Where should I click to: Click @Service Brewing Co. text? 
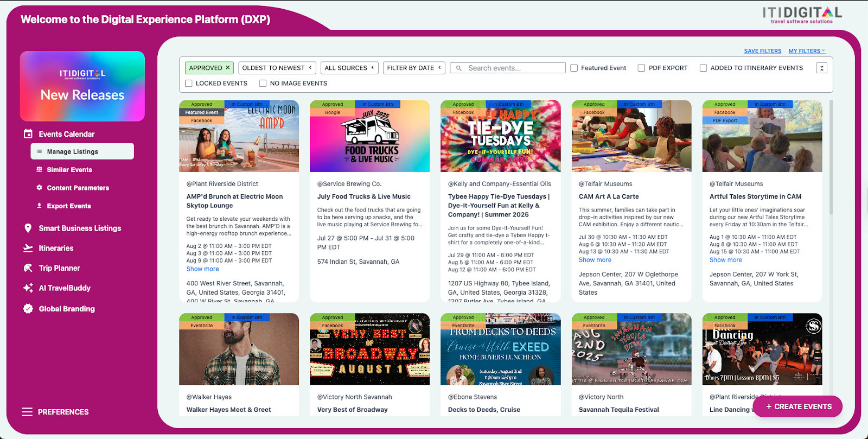click(349, 184)
